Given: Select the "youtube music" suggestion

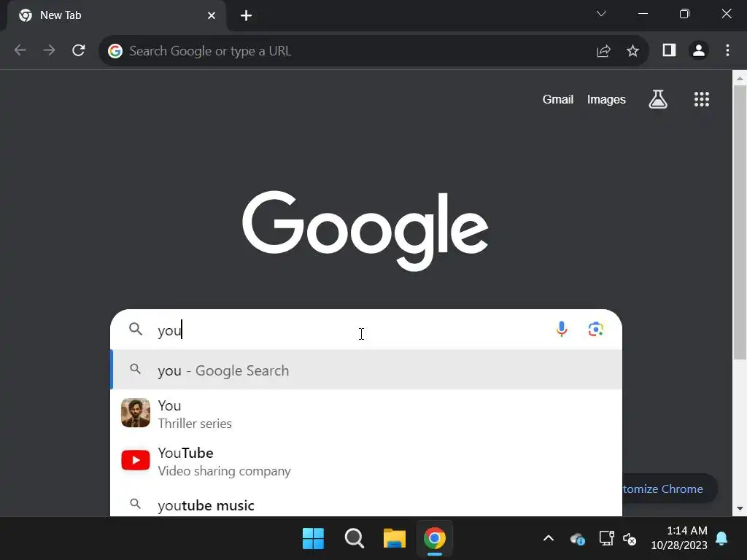Looking at the screenshot, I should [x=366, y=505].
